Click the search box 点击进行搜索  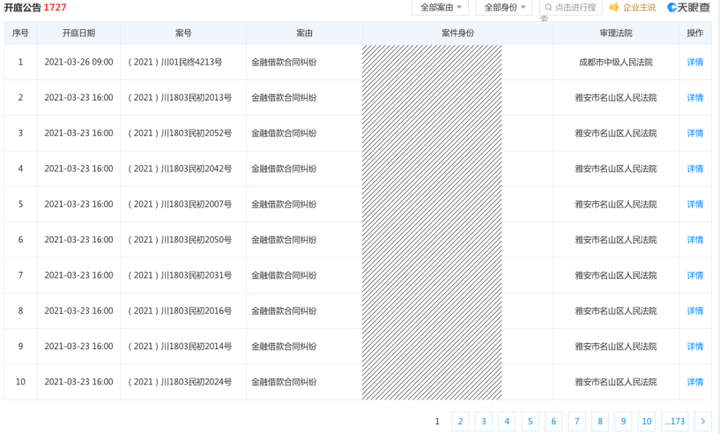click(x=571, y=7)
